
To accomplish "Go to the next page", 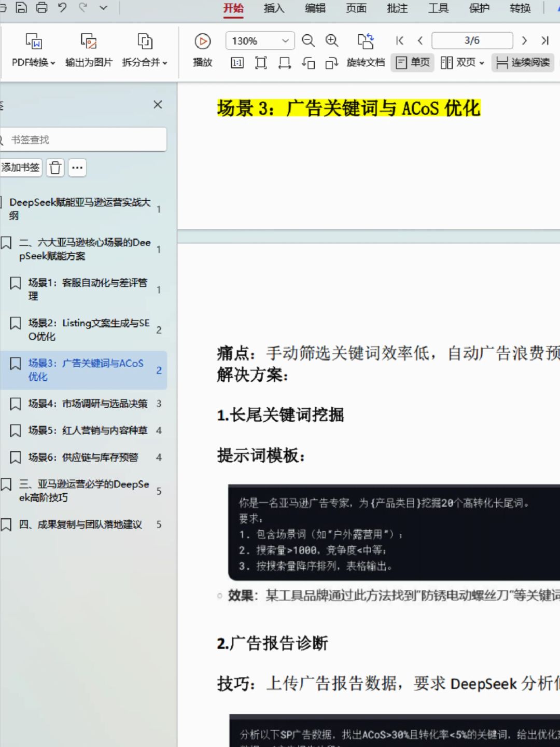I will [524, 40].
